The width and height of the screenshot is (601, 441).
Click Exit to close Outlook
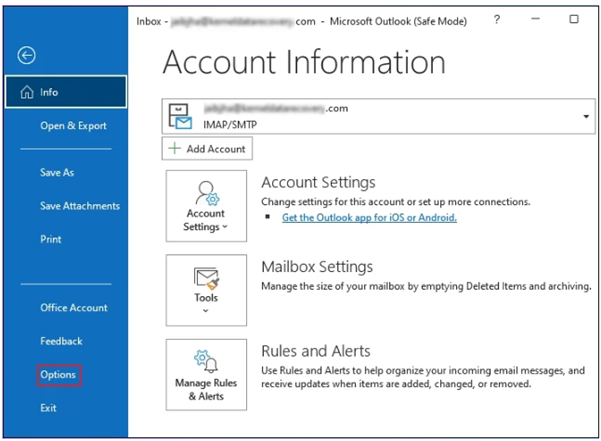(48, 408)
